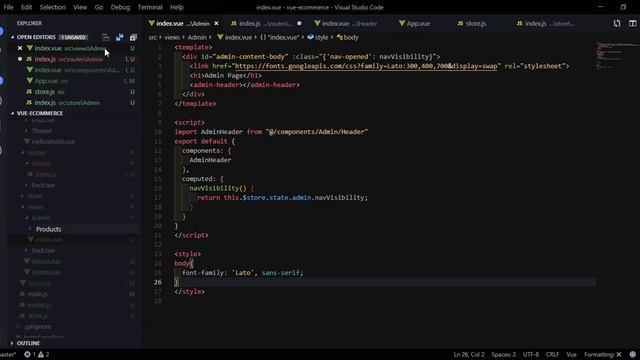This screenshot has height=360, width=640.
Task: Switch to the index.vue Header tab
Action: (349, 23)
